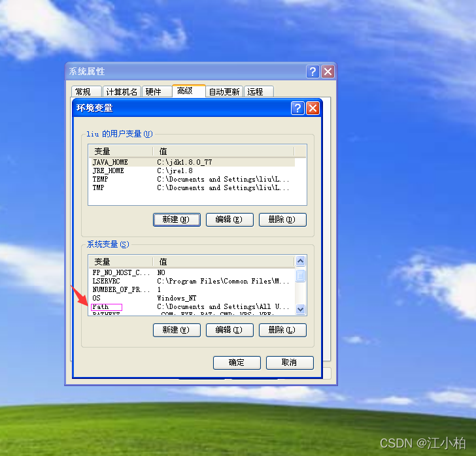Click the help icon in 系统属性 window
The image size is (476, 456).
313,72
